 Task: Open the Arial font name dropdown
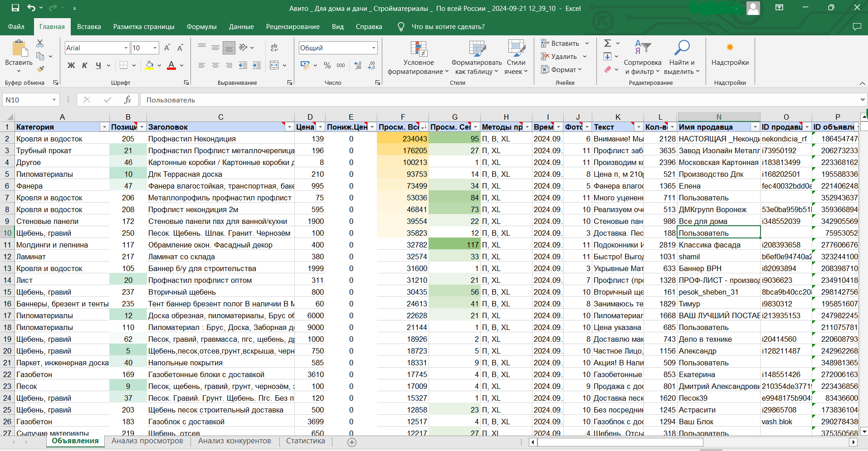[126, 48]
